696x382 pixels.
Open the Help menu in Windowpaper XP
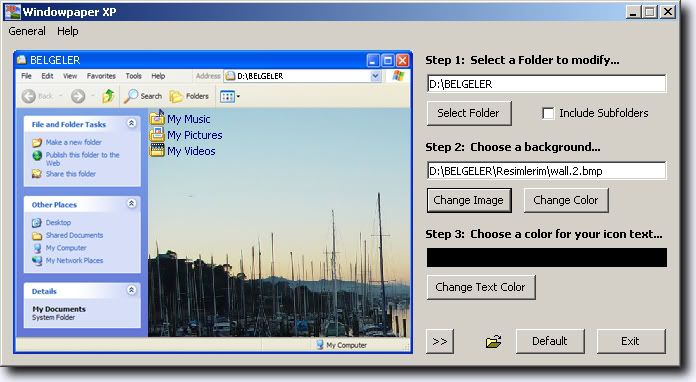click(67, 31)
